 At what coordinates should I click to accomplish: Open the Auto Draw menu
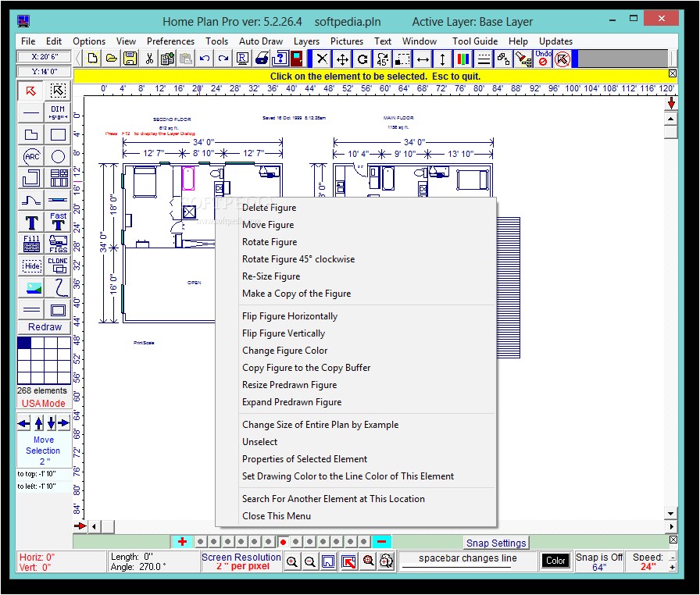261,41
